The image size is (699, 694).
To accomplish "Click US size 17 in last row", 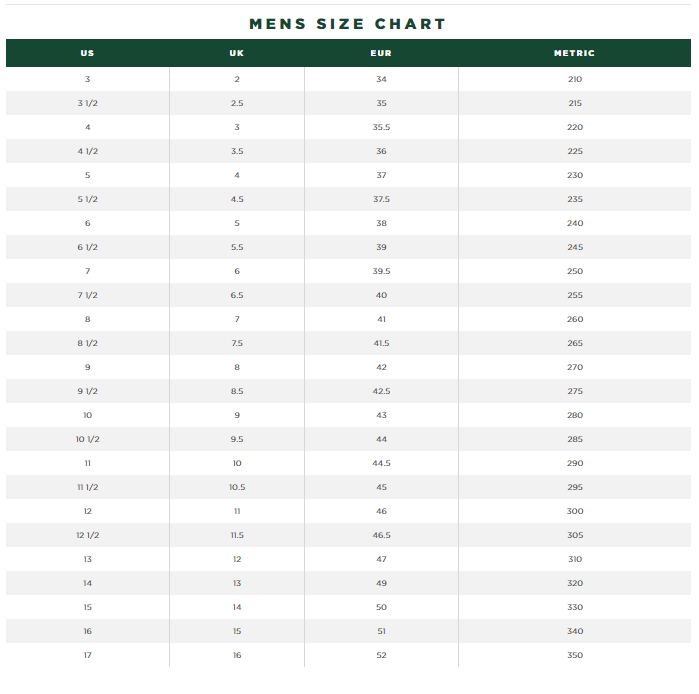I will click(x=87, y=655).
